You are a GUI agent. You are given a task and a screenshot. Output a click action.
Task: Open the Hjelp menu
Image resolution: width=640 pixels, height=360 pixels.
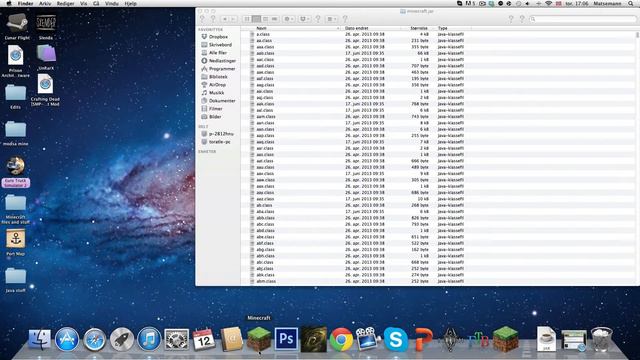click(x=131, y=3)
